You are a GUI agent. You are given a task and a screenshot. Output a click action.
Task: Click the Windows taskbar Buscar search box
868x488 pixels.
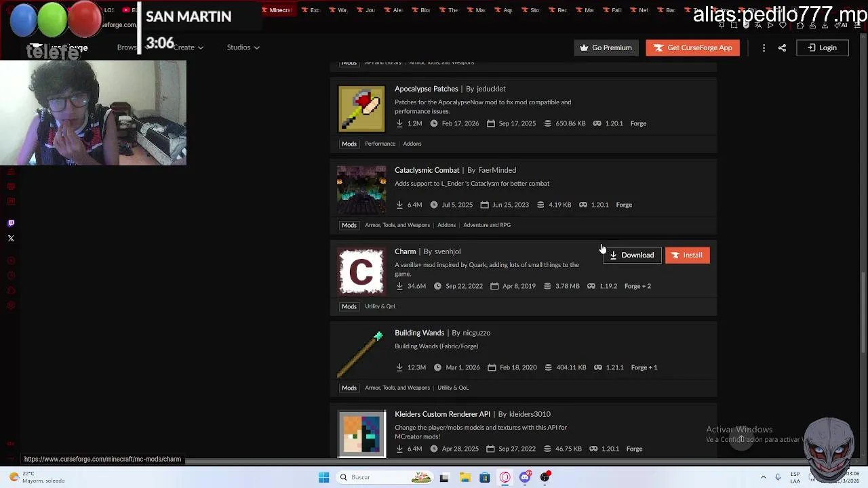385,477
